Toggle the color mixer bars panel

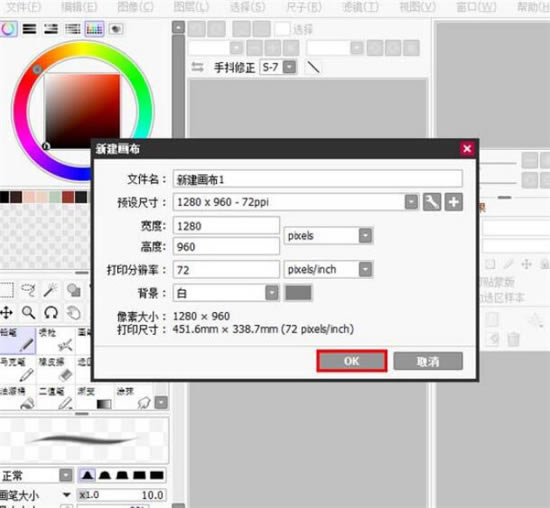(73, 29)
